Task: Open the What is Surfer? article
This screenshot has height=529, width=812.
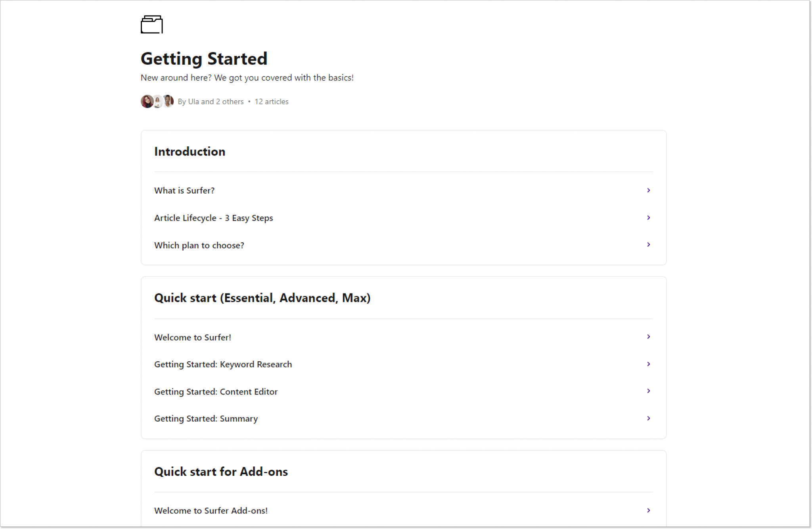Action: (184, 191)
